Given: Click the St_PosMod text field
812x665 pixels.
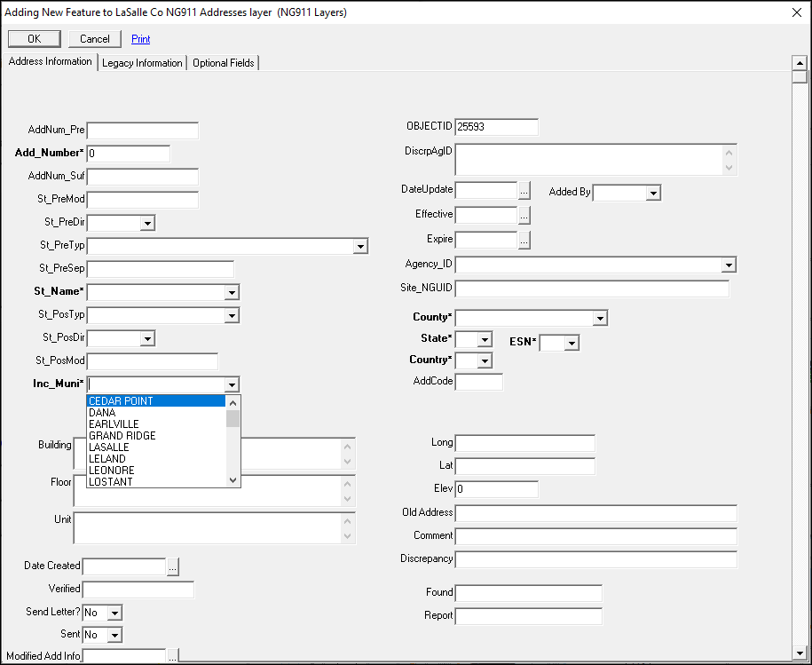Looking at the screenshot, I should click(x=153, y=361).
